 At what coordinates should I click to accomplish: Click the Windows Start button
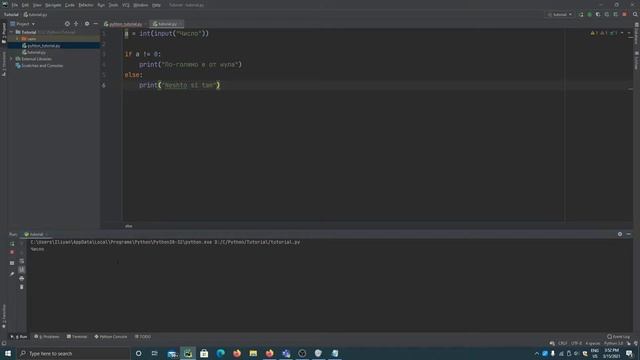(8, 353)
